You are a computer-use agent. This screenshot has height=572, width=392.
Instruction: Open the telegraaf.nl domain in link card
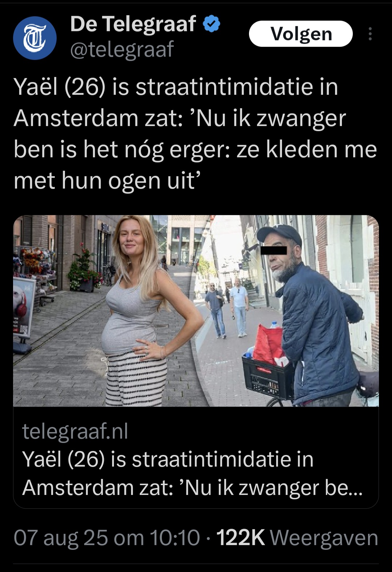(x=75, y=431)
